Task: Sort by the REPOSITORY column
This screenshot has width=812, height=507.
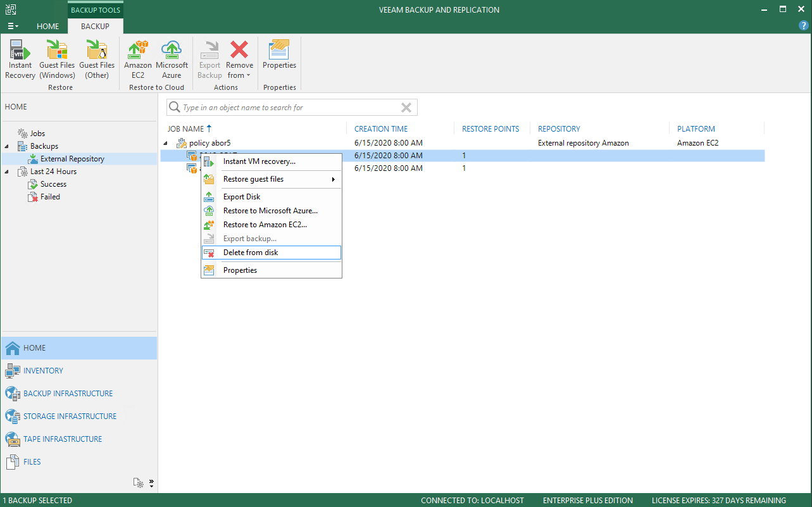Action: pyautogui.click(x=559, y=128)
